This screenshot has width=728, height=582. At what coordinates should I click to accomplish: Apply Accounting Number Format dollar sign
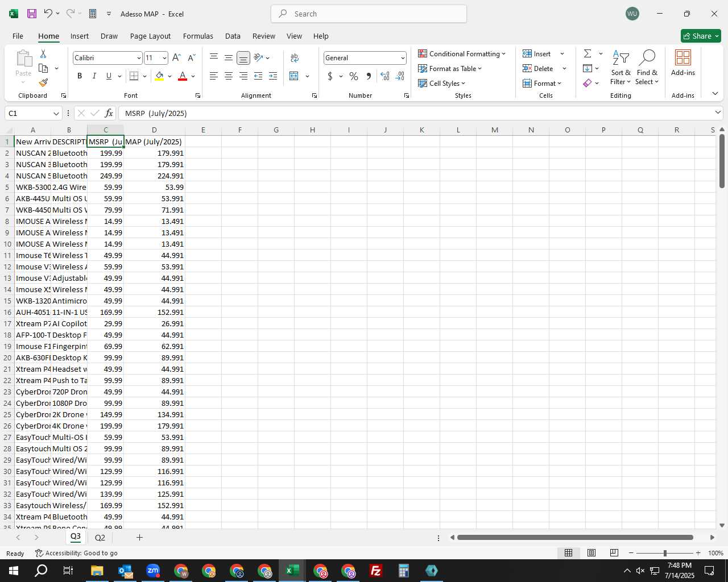coord(330,76)
